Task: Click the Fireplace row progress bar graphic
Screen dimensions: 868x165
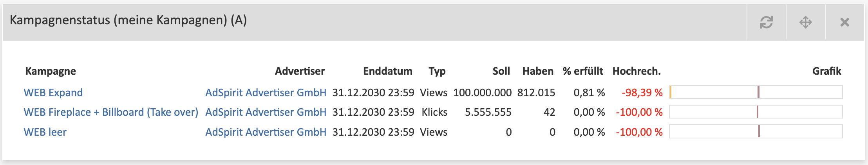Action: point(756,112)
